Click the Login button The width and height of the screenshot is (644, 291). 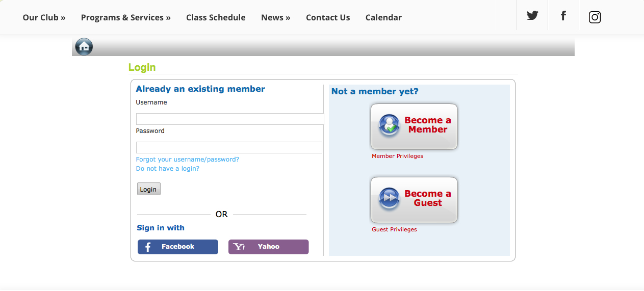coord(148,189)
